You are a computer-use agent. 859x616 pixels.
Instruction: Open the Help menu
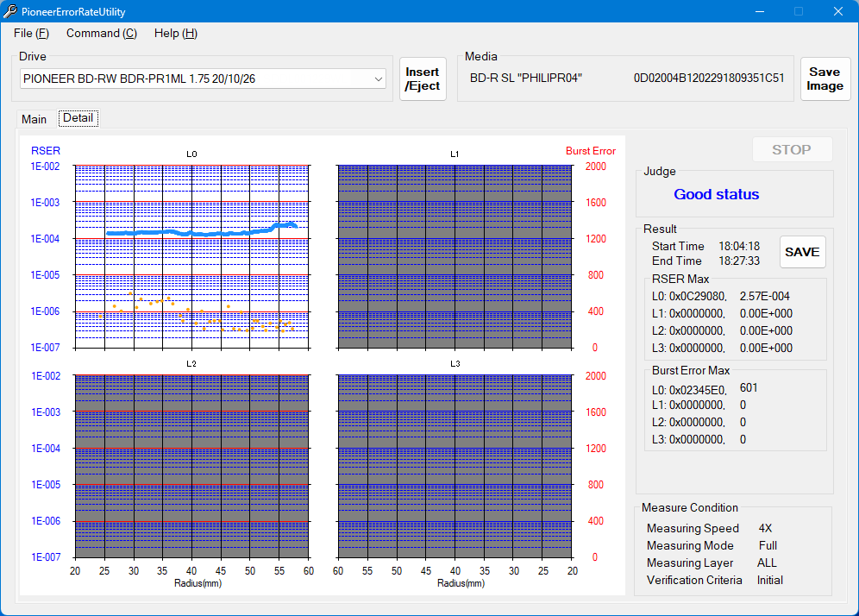(175, 33)
